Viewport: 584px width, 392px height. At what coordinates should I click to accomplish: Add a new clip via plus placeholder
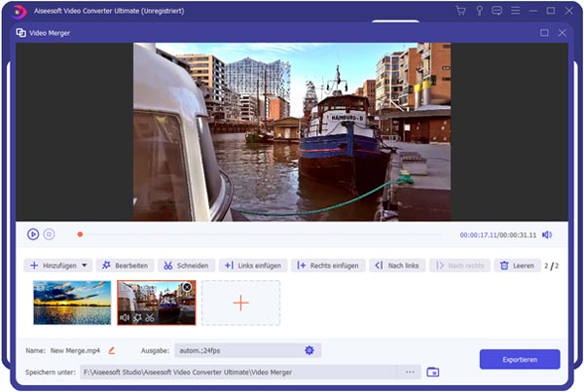[x=241, y=303]
